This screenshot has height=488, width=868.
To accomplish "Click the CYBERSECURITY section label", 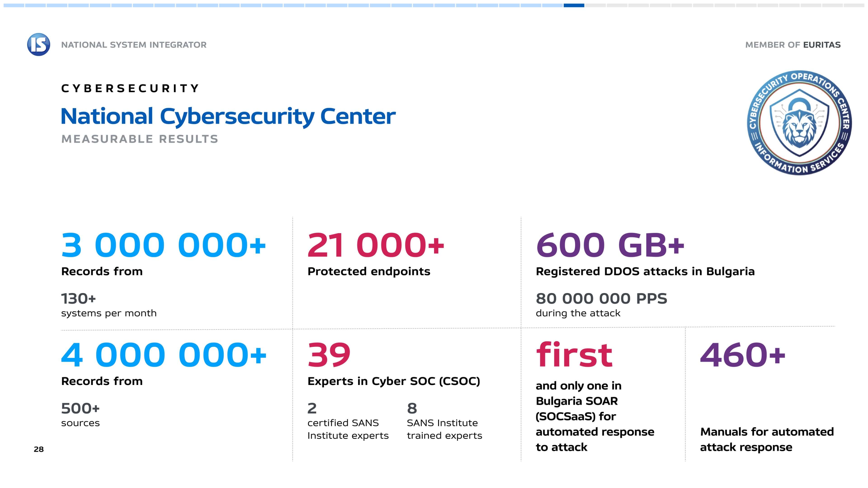I will [x=130, y=88].
